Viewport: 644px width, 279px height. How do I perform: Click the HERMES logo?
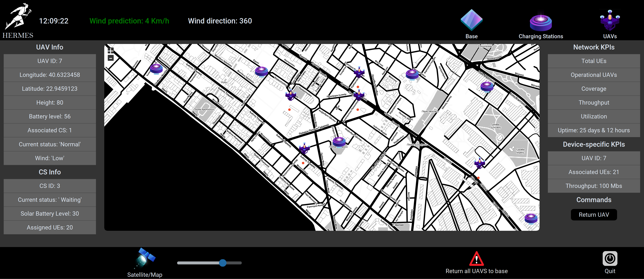18,20
